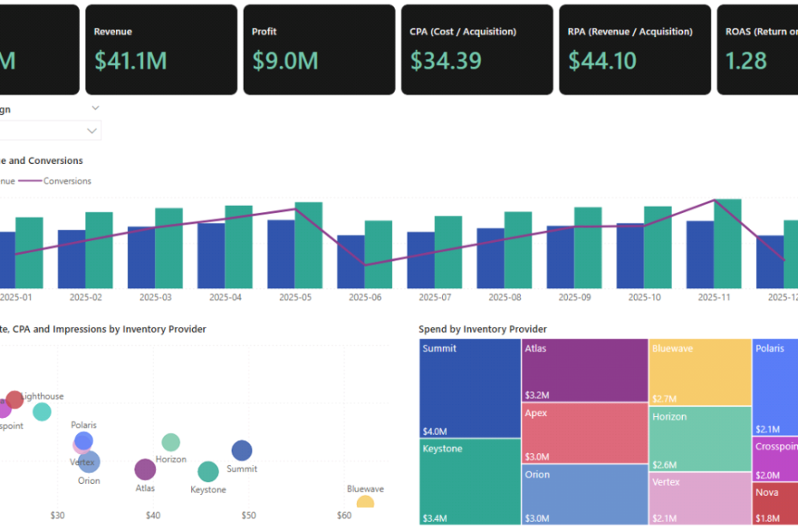Select the Summit bubble in the scatter chart
The image size is (798, 532).
(242, 450)
